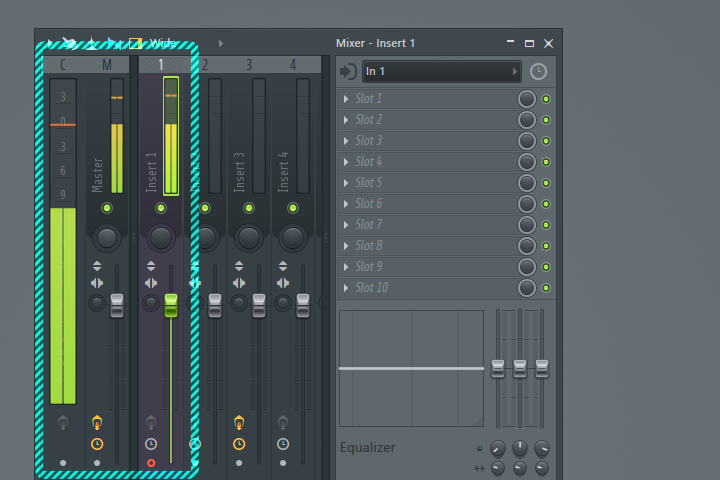The image size is (720, 480).
Task: Arm Insert 3 for recording
Action: pyautogui.click(x=239, y=463)
